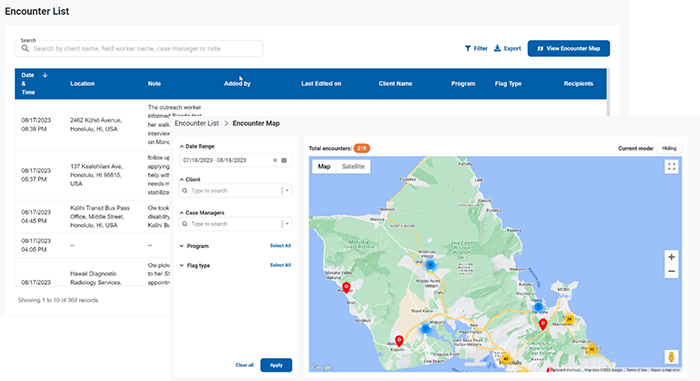
Task: Sort by Note column header
Action: coord(154,84)
